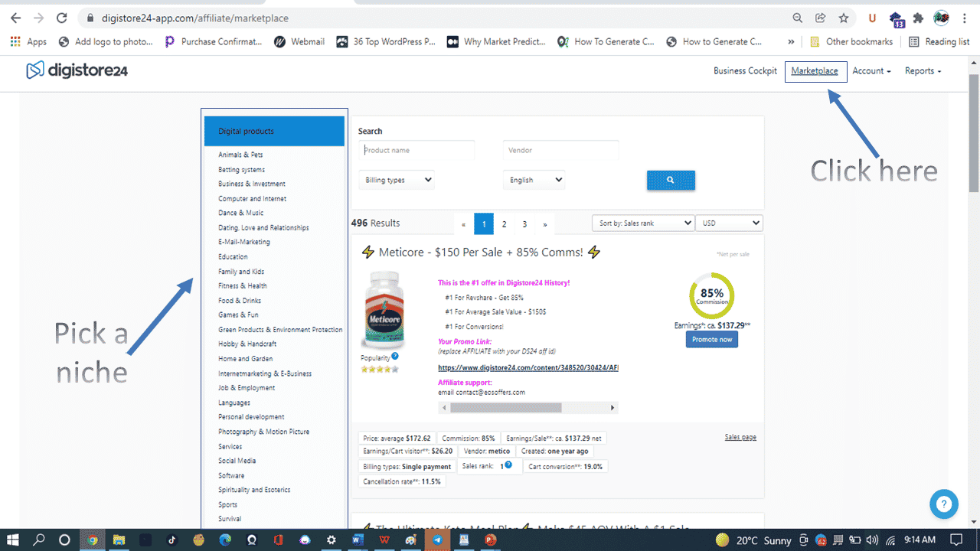Go to results page 3
Screen dimensions: 980x551
pyautogui.click(x=524, y=224)
